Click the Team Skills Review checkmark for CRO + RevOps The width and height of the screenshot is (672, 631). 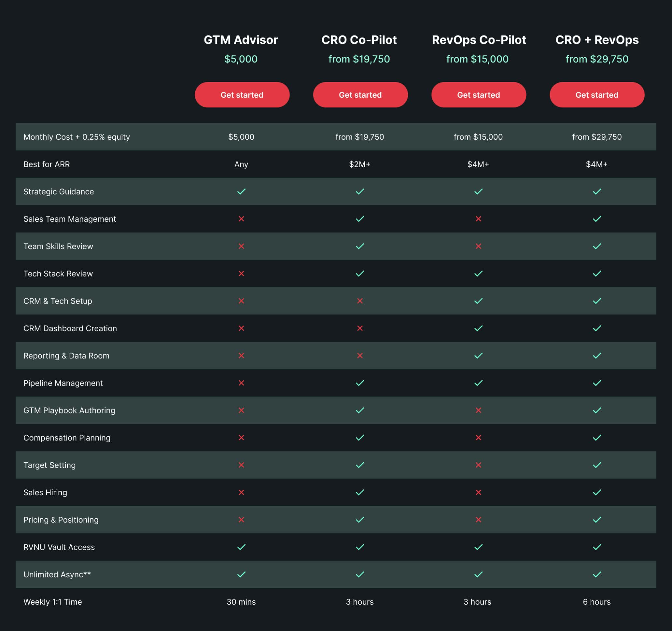pyautogui.click(x=597, y=246)
